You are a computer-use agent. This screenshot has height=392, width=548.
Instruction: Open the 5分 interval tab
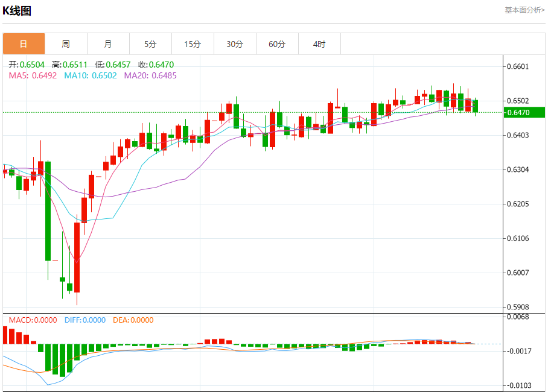151,44
